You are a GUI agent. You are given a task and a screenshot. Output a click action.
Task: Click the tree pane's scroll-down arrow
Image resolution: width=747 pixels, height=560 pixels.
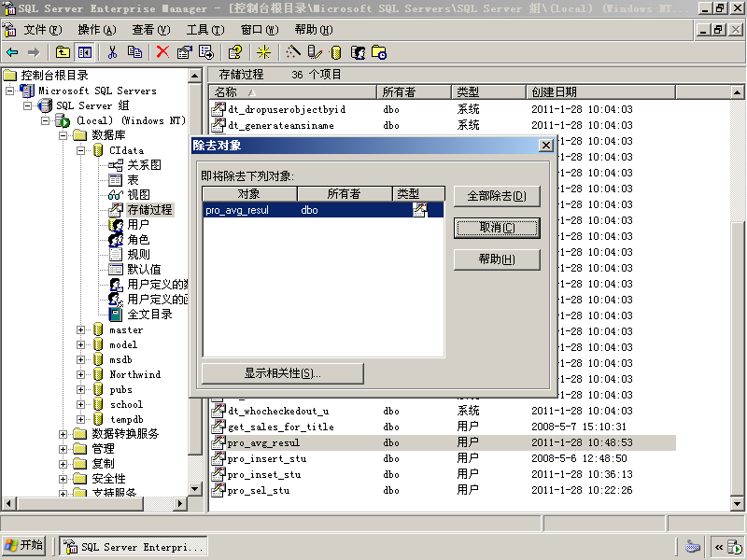click(195, 488)
